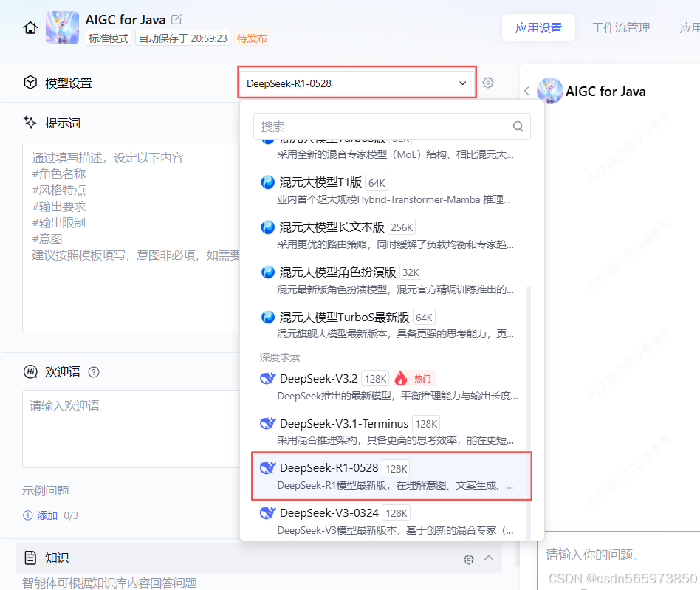Open the DeepSeek-R1-0528 model dropdown

357,83
